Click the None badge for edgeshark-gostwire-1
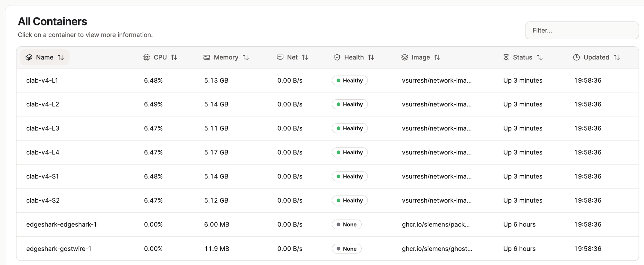The height and width of the screenshot is (265, 644). pyautogui.click(x=347, y=249)
